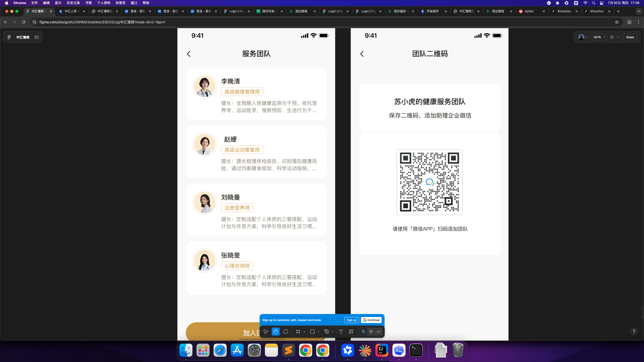
Task: Open the 历史记录 menu
Action: pos(73,3)
